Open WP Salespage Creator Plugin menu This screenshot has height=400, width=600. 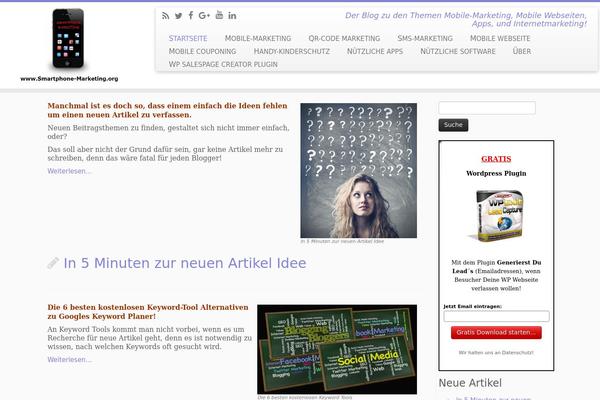pos(223,64)
